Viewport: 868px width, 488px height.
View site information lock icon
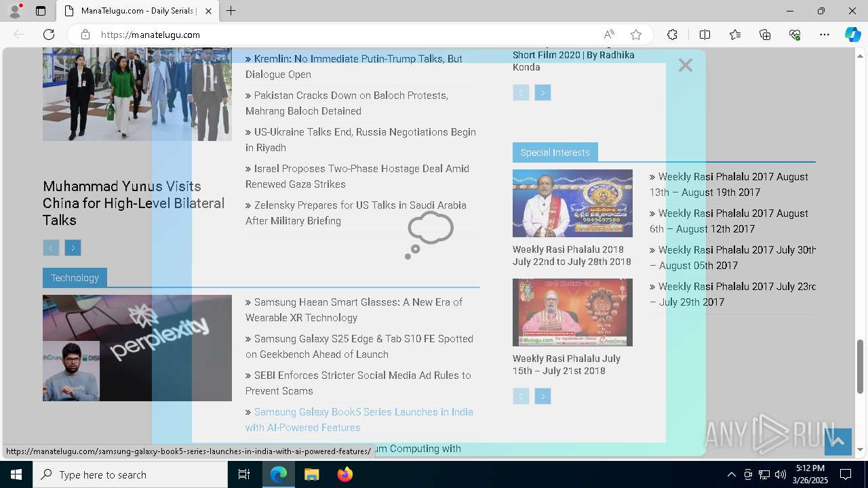click(x=85, y=35)
